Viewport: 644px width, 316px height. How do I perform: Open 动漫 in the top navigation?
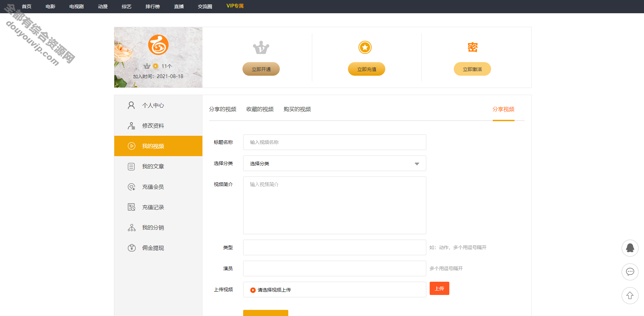coord(102,6)
